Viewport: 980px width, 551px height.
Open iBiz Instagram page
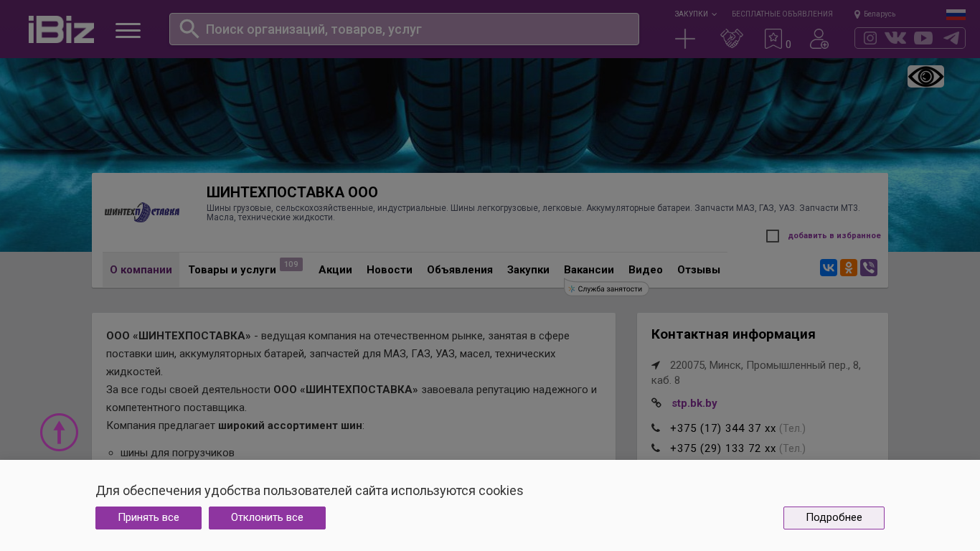tap(870, 38)
